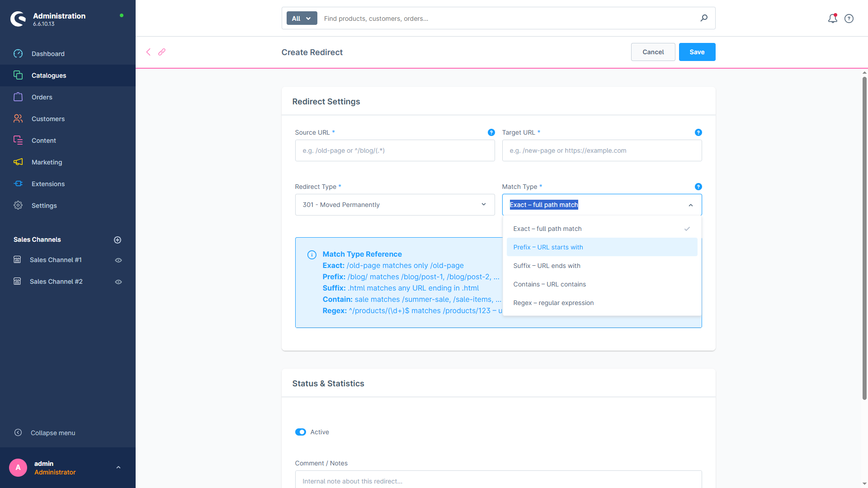Click the Extensions plug icon
The height and width of the screenshot is (488, 868).
(x=18, y=184)
